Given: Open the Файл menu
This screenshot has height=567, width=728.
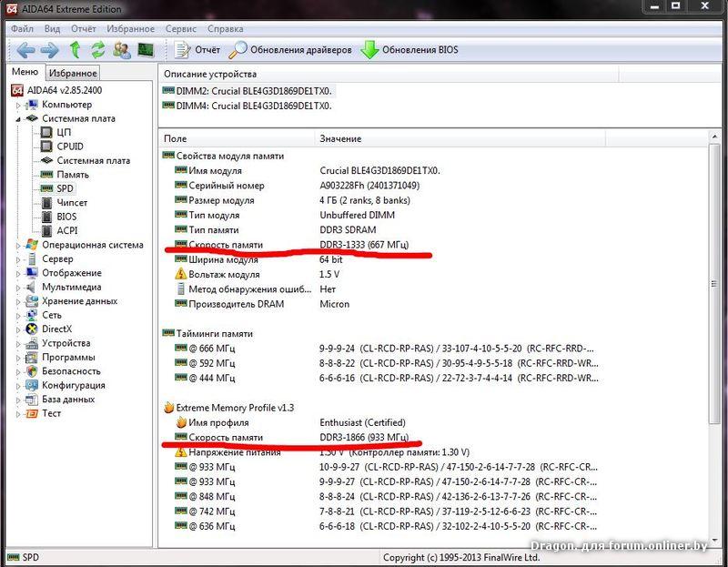Looking at the screenshot, I should [22, 28].
